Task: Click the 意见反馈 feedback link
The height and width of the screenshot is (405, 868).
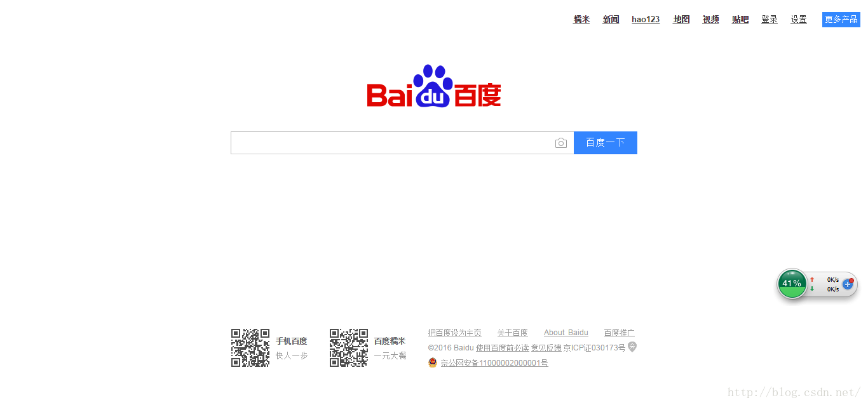Action: pyautogui.click(x=546, y=348)
